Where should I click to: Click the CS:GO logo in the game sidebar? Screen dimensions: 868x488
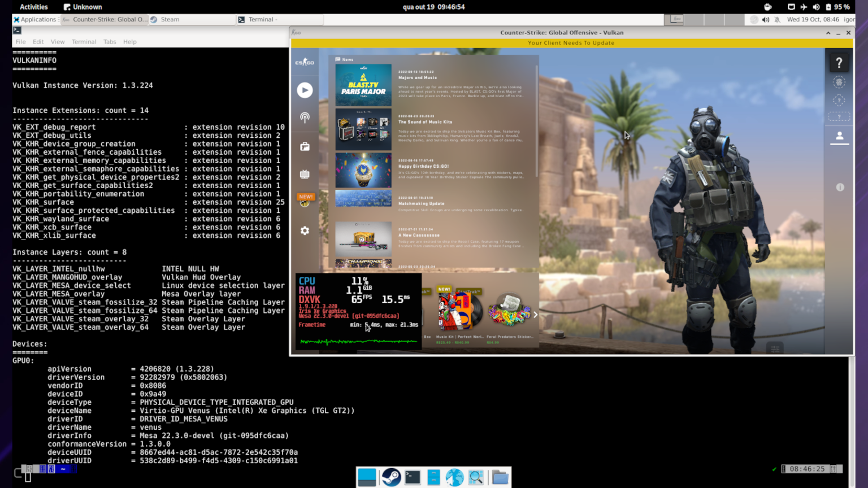click(x=305, y=62)
